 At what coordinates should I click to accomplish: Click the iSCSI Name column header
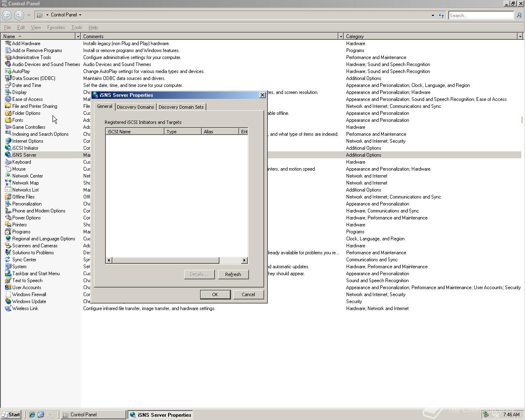coord(135,132)
